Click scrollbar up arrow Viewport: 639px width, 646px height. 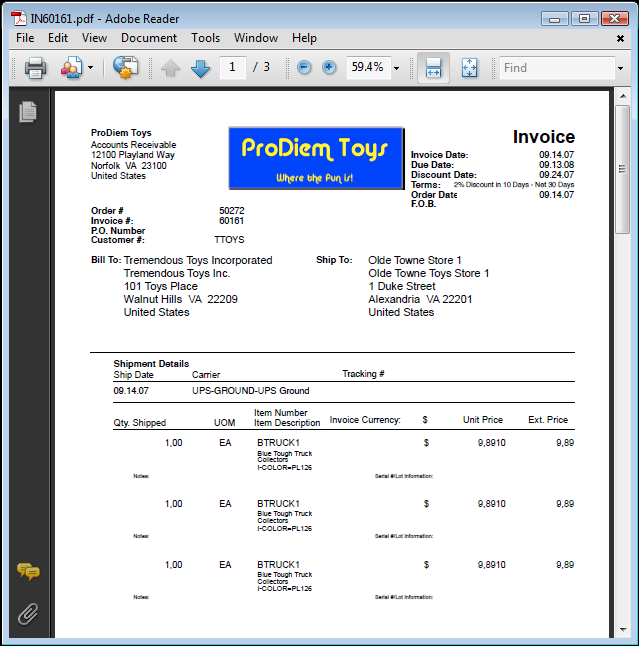(x=623, y=96)
